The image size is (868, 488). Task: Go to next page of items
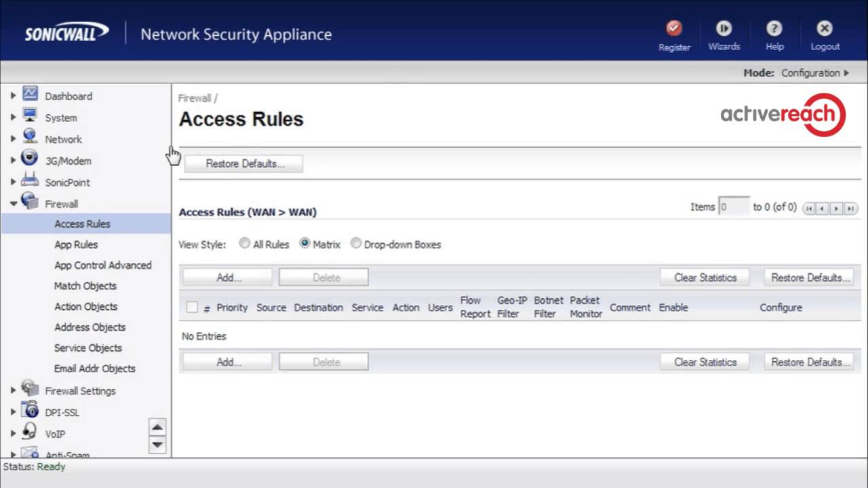(x=837, y=209)
